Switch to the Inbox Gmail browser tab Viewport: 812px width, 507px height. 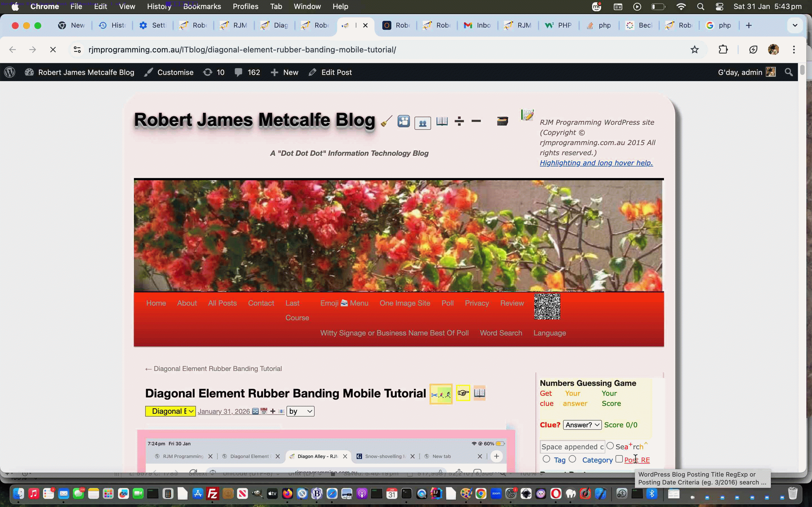[477, 25]
